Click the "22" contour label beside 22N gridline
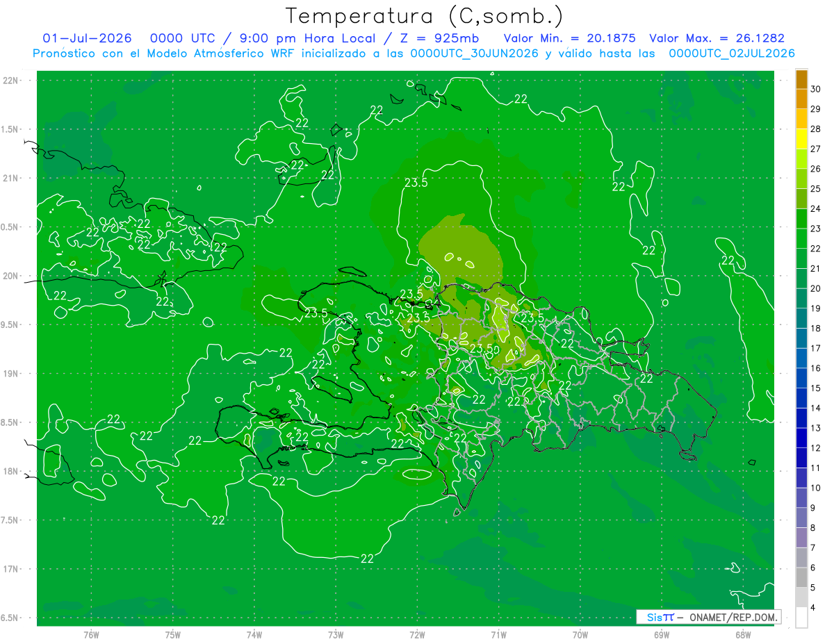The width and height of the screenshot is (834, 644). click(521, 99)
